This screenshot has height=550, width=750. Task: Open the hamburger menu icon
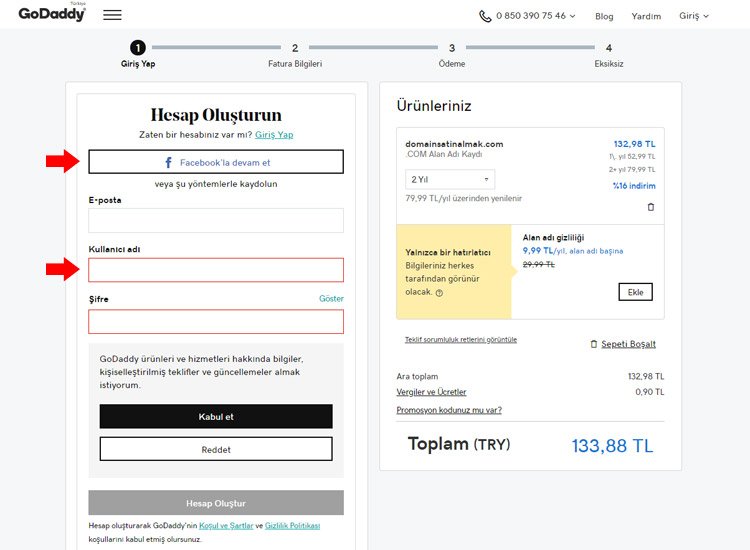click(x=112, y=15)
